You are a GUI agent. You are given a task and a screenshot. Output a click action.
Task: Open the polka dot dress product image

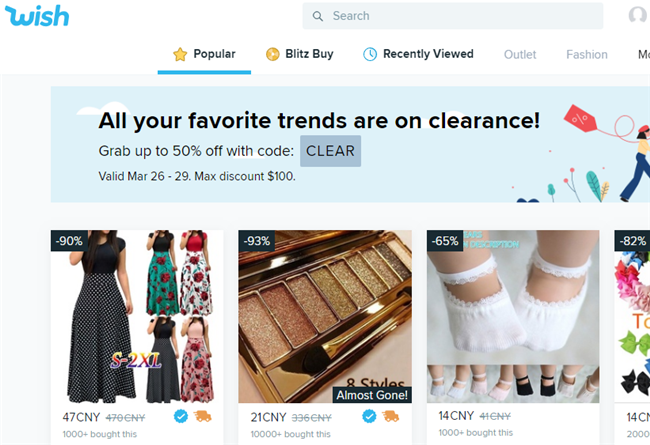point(137,316)
